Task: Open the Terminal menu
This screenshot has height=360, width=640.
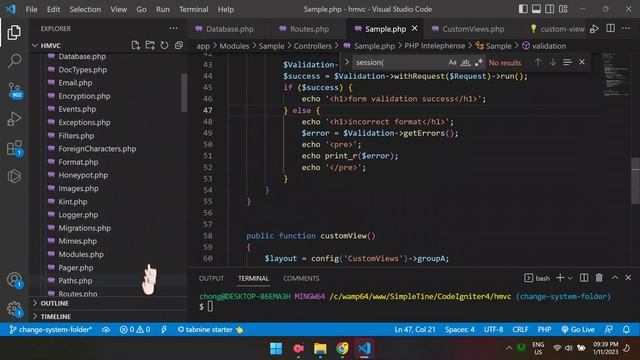Action: pos(193,9)
